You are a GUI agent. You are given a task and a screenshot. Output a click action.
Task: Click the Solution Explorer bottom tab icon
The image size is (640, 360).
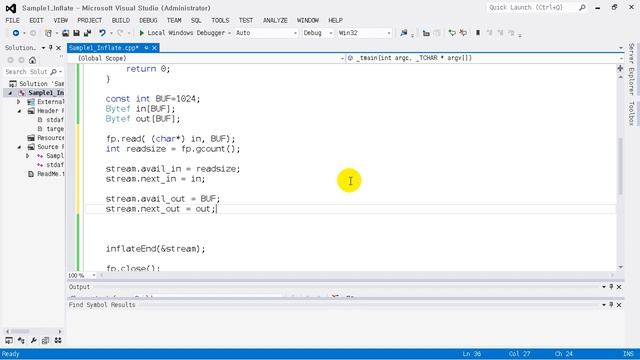(x=9, y=340)
